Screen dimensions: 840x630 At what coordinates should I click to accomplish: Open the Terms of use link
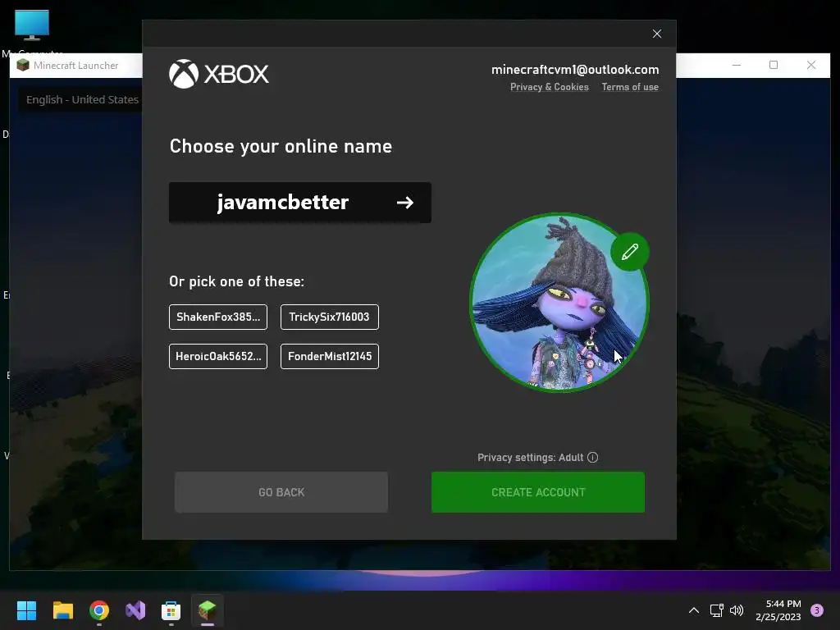[x=630, y=87]
